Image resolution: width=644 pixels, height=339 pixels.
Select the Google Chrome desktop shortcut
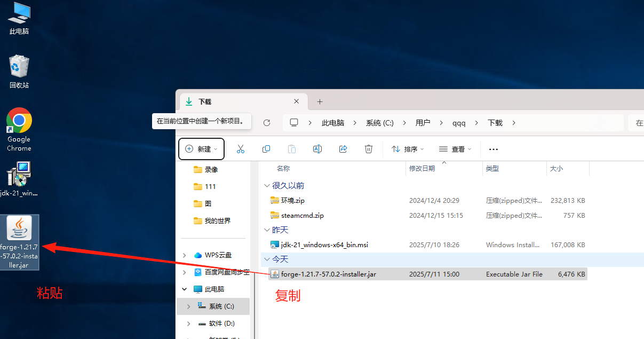click(x=19, y=130)
